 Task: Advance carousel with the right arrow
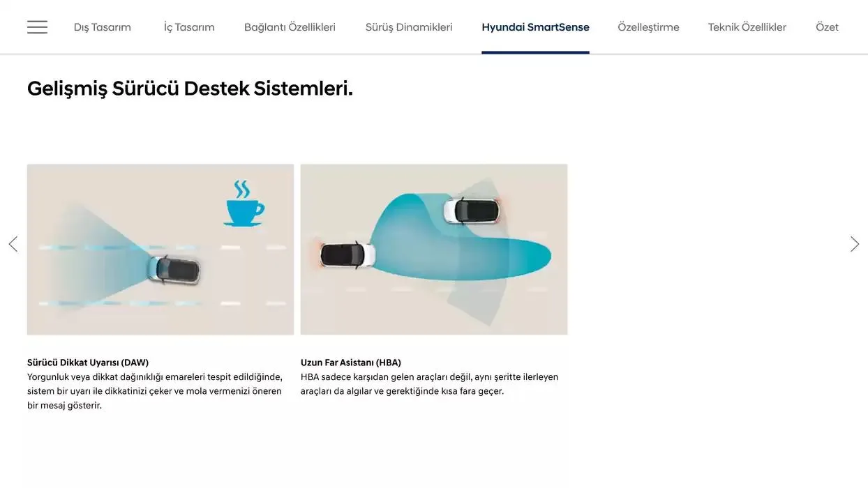[x=855, y=244]
